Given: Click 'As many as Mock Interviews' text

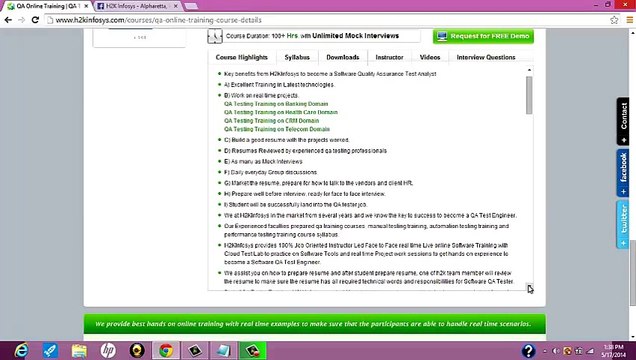Looking at the screenshot, I should [x=263, y=161].
